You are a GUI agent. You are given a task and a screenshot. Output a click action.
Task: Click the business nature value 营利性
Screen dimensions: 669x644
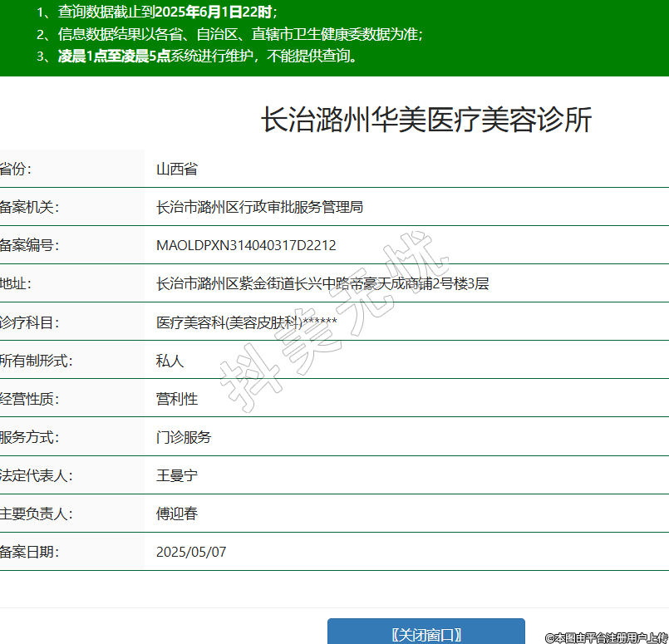tap(177, 399)
